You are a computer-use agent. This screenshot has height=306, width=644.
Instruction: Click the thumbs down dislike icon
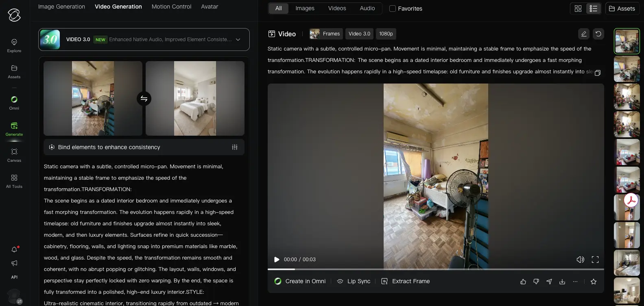(x=536, y=282)
